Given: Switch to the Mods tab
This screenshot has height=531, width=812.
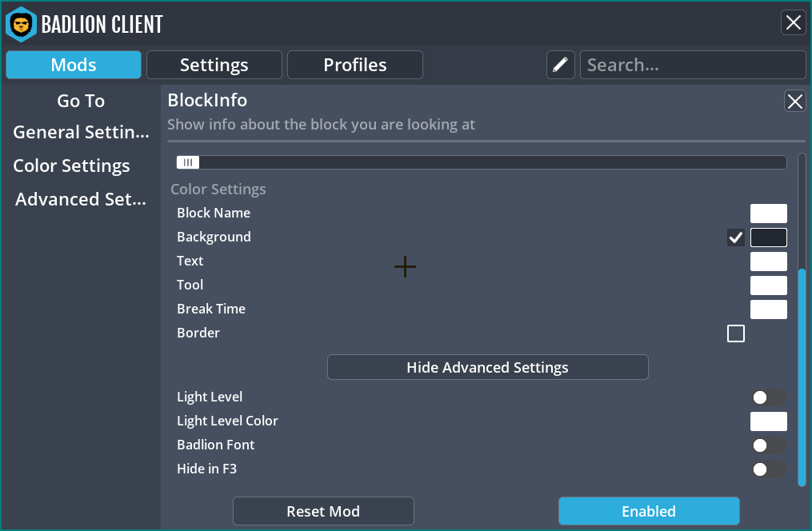Looking at the screenshot, I should click(x=74, y=65).
